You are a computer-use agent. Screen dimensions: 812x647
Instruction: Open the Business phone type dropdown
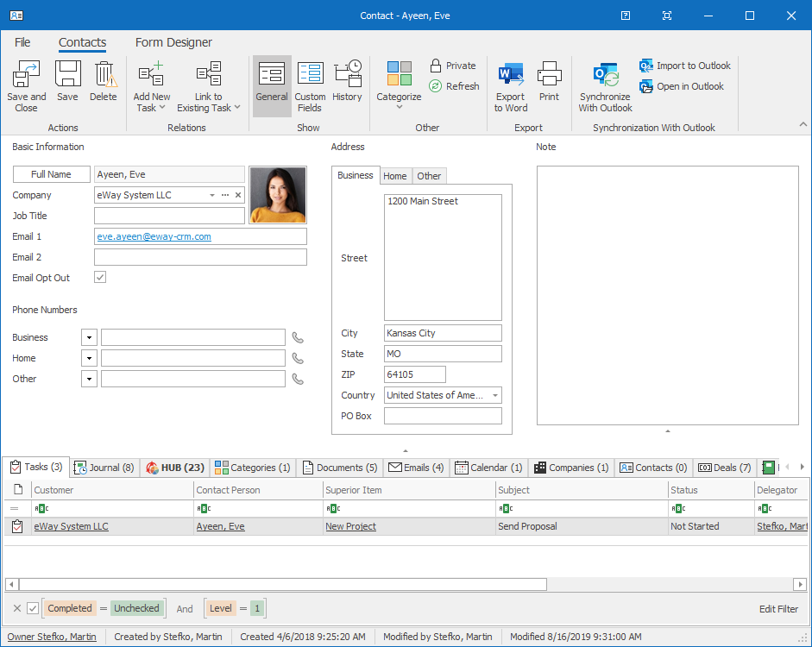point(89,336)
